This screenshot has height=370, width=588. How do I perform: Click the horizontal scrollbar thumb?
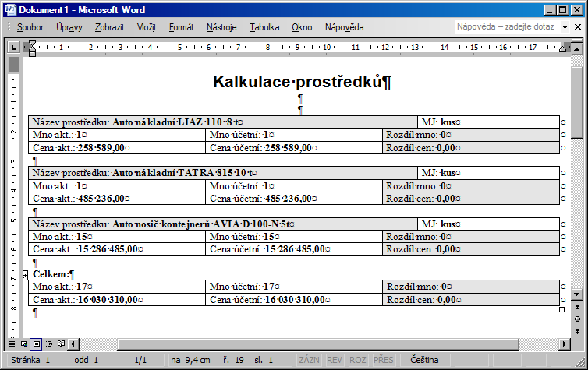click(318, 344)
